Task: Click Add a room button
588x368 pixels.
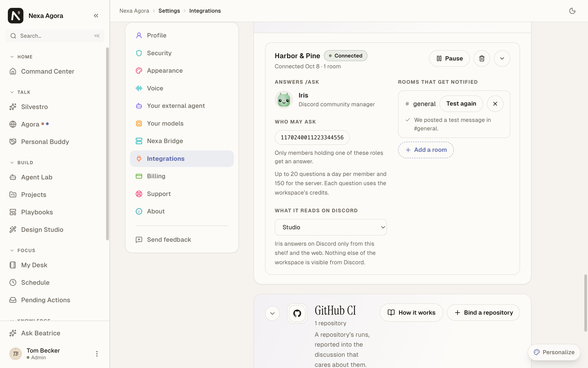Action: click(x=426, y=150)
